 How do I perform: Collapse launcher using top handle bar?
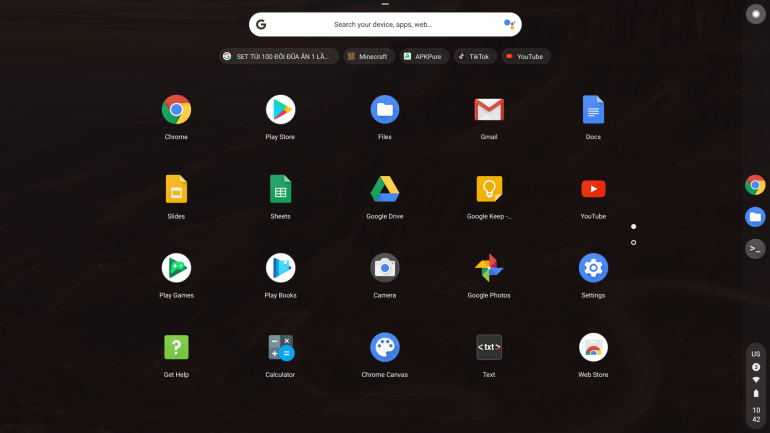[x=385, y=4]
